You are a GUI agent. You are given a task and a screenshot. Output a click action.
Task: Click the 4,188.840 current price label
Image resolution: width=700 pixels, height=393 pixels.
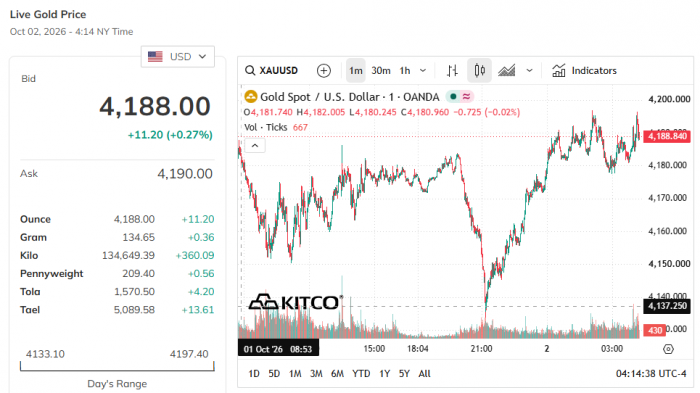(x=667, y=136)
